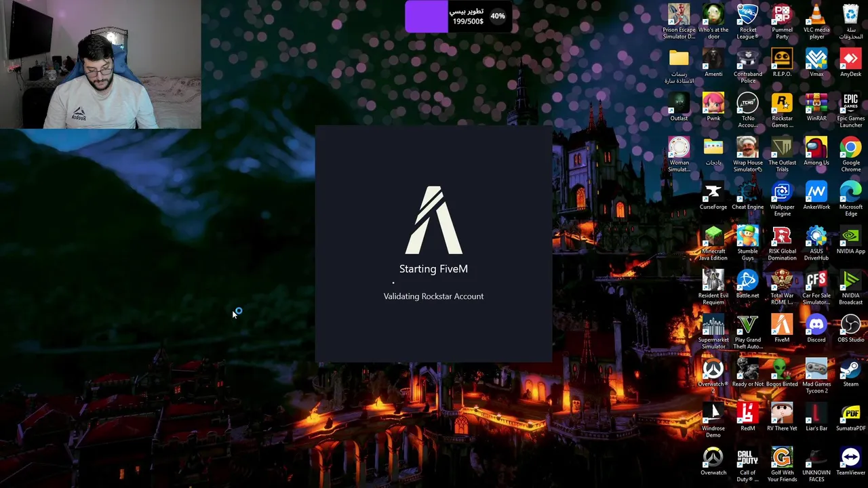Select the Resident Evil Requiem icon
The image size is (868, 488).
click(713, 287)
